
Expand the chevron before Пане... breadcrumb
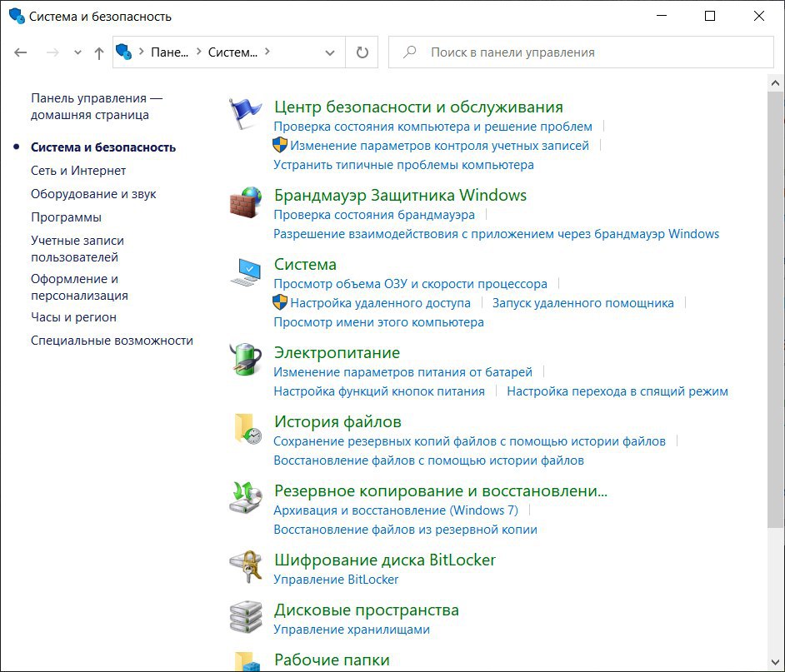click(x=142, y=52)
